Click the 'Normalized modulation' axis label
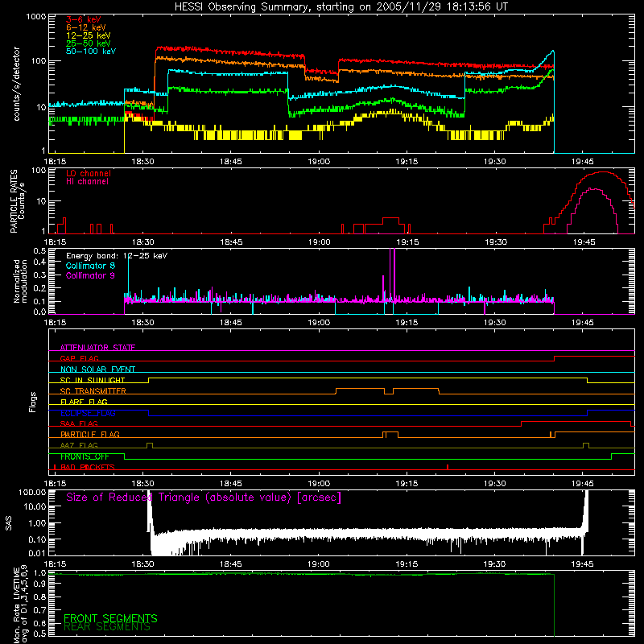The width and height of the screenshot is (644, 644). coord(20,281)
